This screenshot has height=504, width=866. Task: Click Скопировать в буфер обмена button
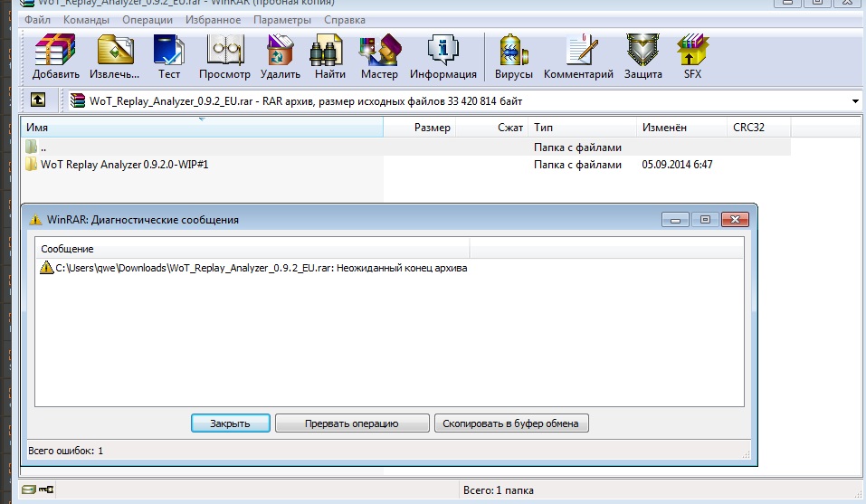click(511, 423)
